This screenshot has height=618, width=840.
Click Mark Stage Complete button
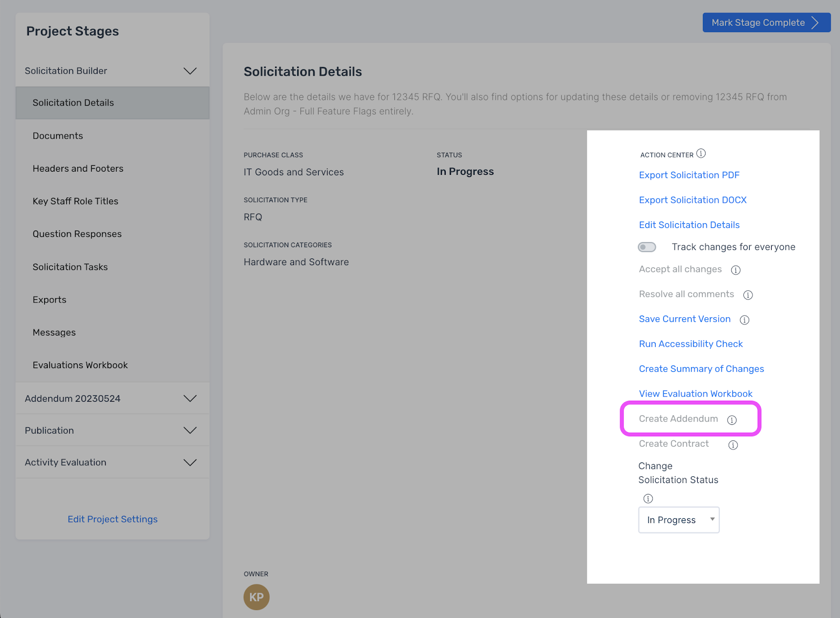coord(766,23)
